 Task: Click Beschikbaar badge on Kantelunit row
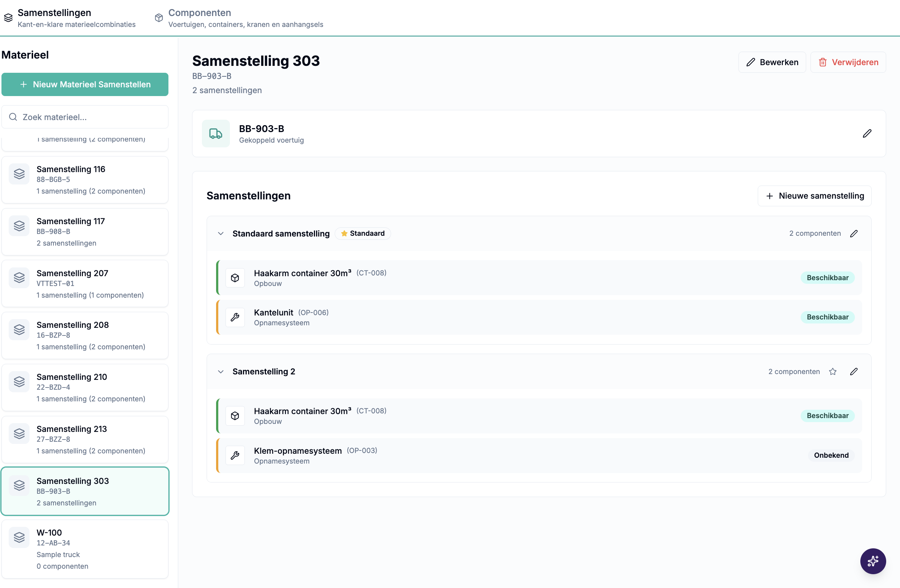pyautogui.click(x=827, y=317)
